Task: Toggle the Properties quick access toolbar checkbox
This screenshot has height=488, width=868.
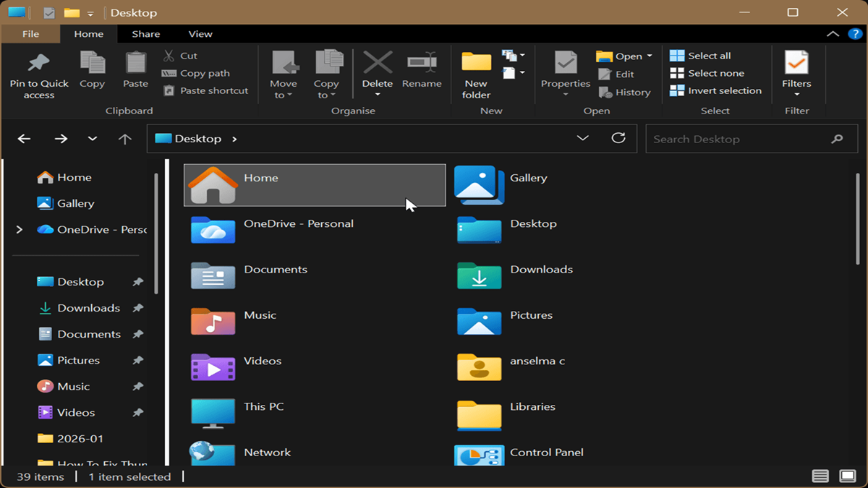Action: pos(49,12)
